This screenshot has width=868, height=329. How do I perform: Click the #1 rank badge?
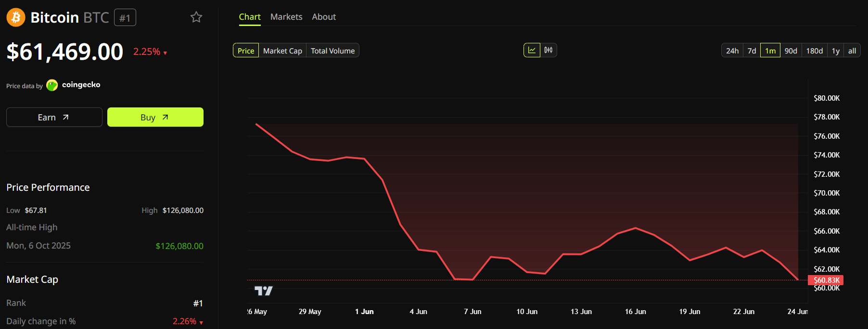(x=125, y=18)
